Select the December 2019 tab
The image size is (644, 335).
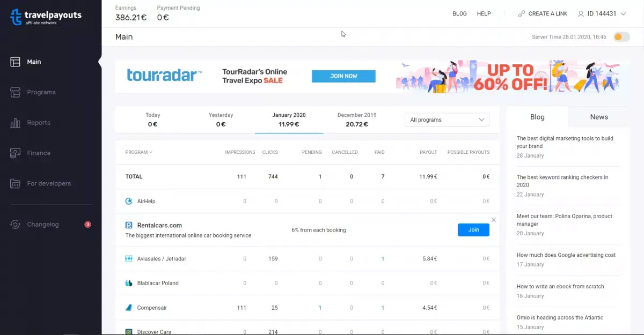(x=357, y=120)
